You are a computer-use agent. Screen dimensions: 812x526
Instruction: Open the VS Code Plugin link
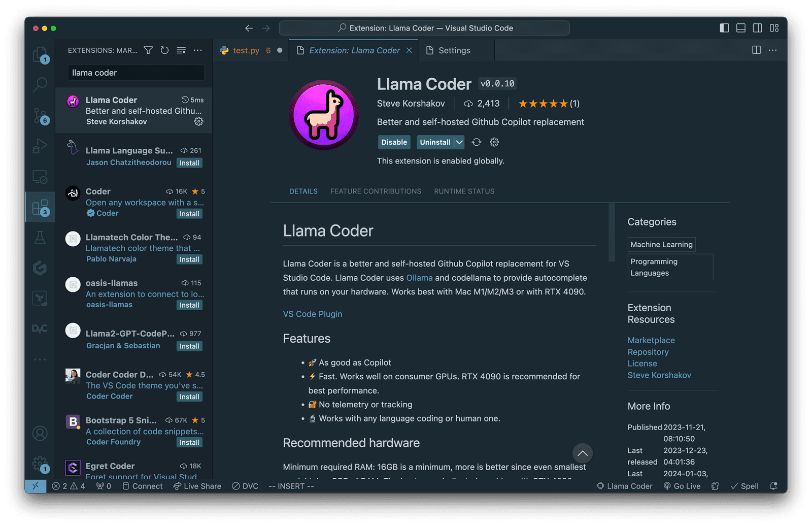pos(313,314)
